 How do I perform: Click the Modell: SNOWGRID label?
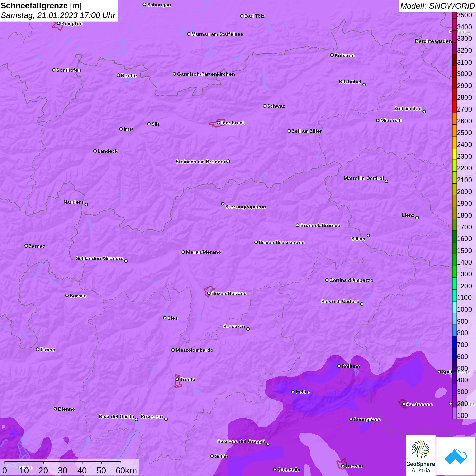437,6
